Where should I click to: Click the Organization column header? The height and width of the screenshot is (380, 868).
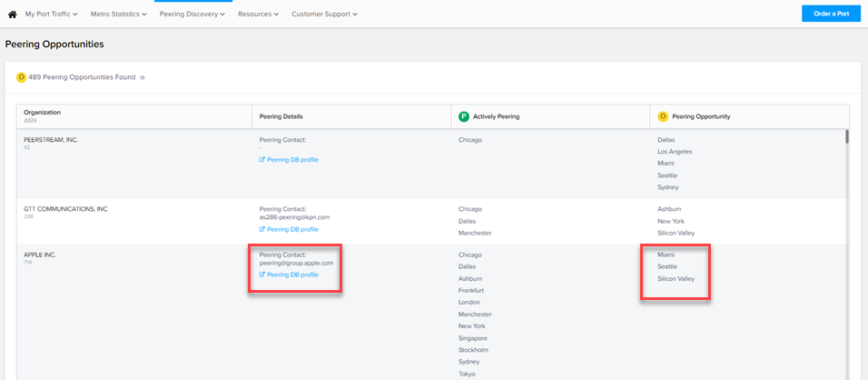42,113
